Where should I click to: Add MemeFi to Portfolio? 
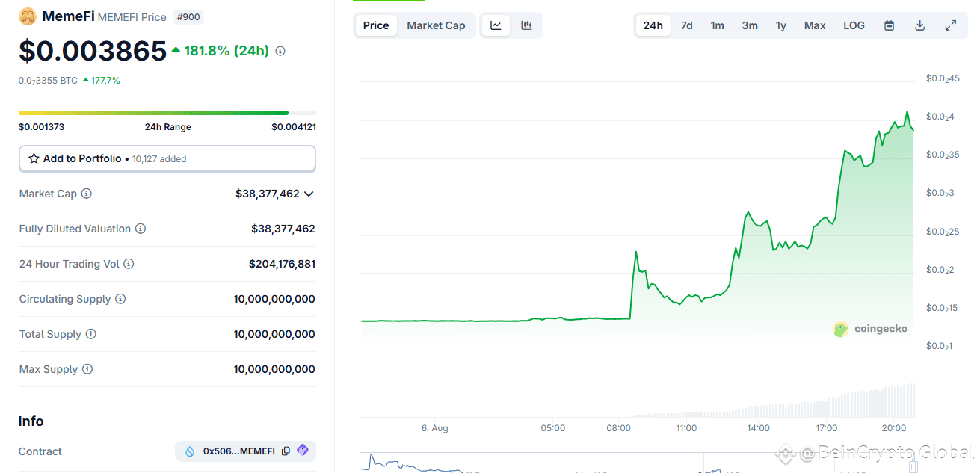pos(167,158)
